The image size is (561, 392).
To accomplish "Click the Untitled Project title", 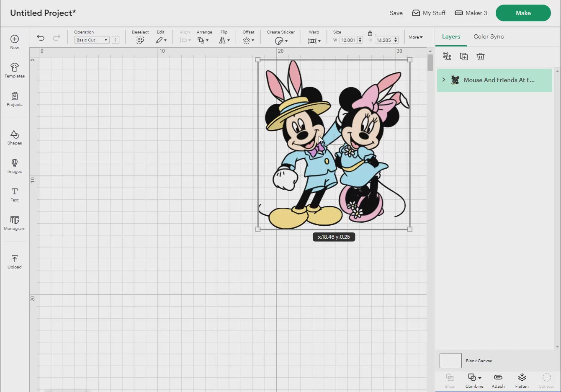I will 43,13.
